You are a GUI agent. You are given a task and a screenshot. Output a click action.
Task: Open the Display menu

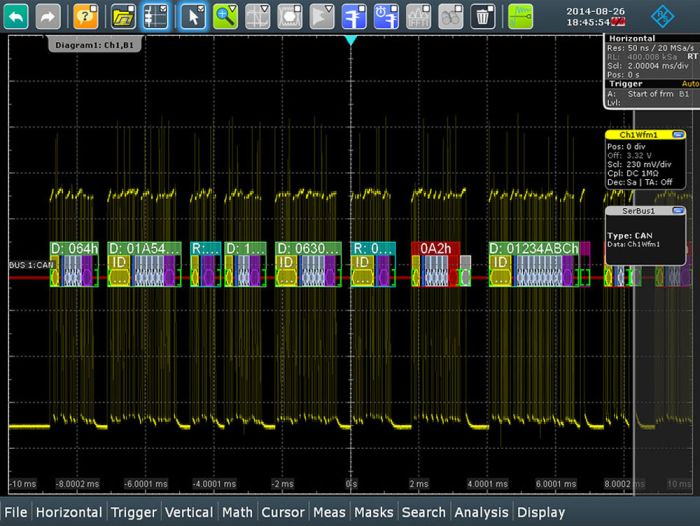pyautogui.click(x=541, y=512)
